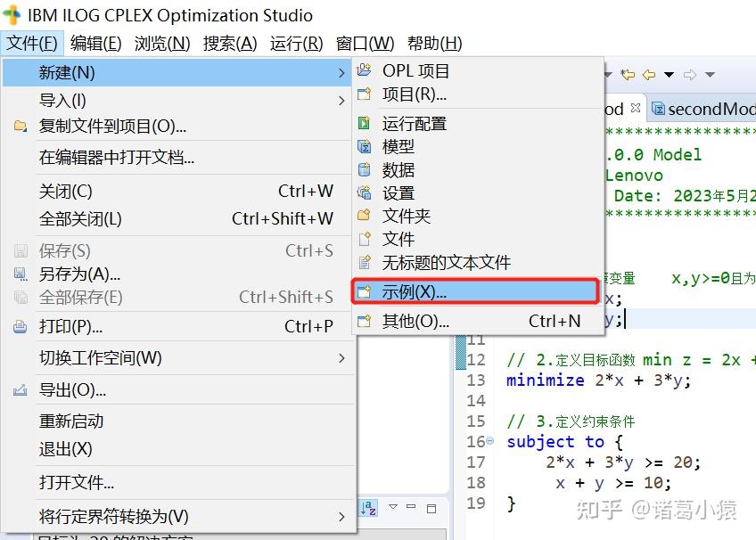This screenshot has height=540, width=756.
Task: Open back navigation history dropdown
Action: 669,74
